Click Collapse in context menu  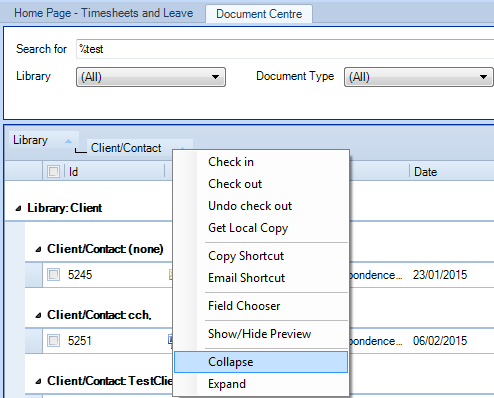(x=261, y=362)
